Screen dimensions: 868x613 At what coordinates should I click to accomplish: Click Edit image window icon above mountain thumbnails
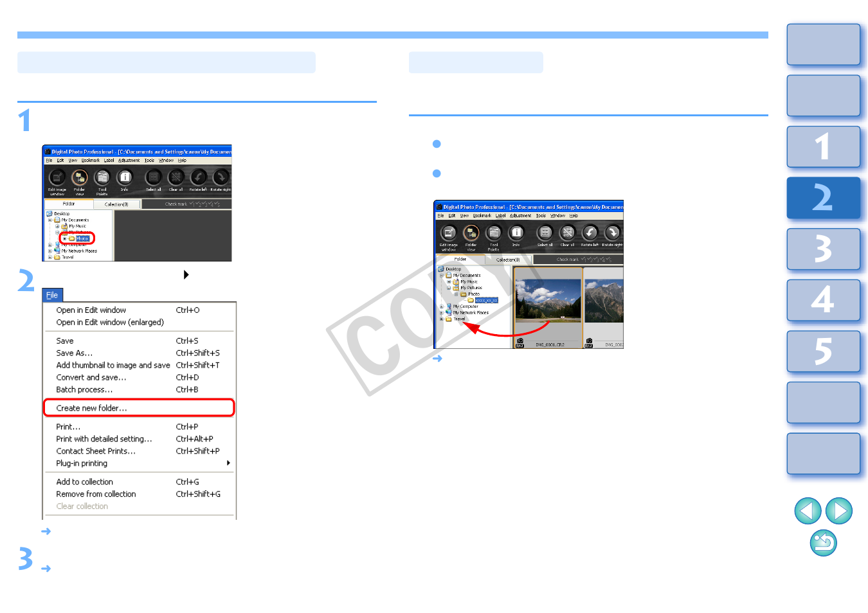click(x=449, y=233)
